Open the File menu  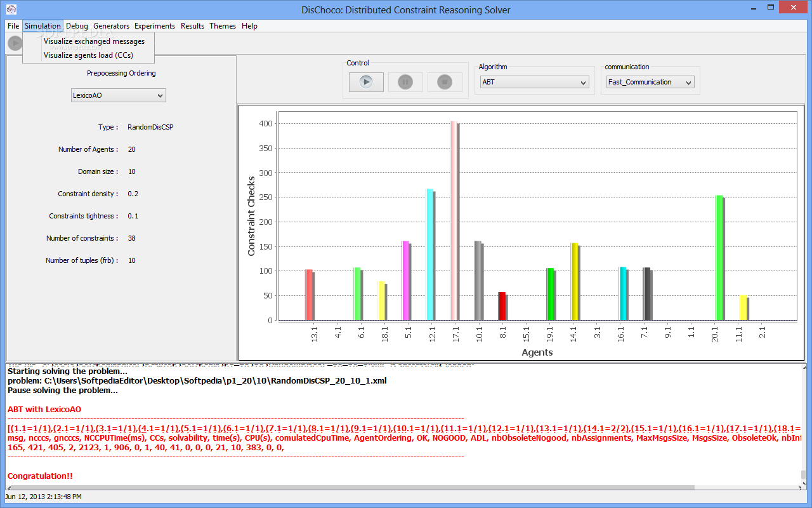14,26
